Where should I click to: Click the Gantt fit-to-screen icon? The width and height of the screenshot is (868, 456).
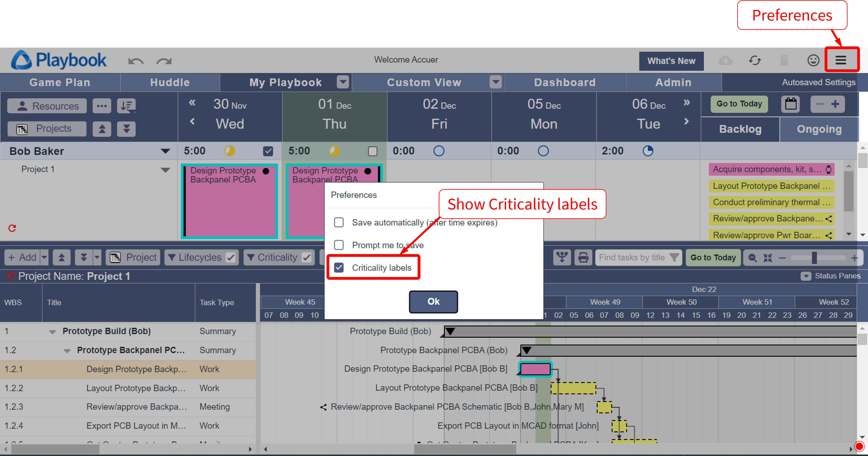[x=768, y=258]
